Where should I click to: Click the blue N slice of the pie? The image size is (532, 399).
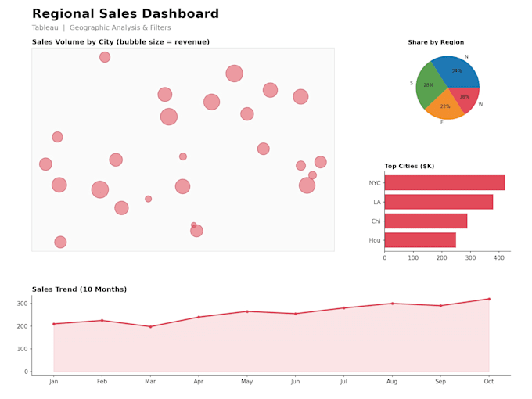click(x=458, y=71)
